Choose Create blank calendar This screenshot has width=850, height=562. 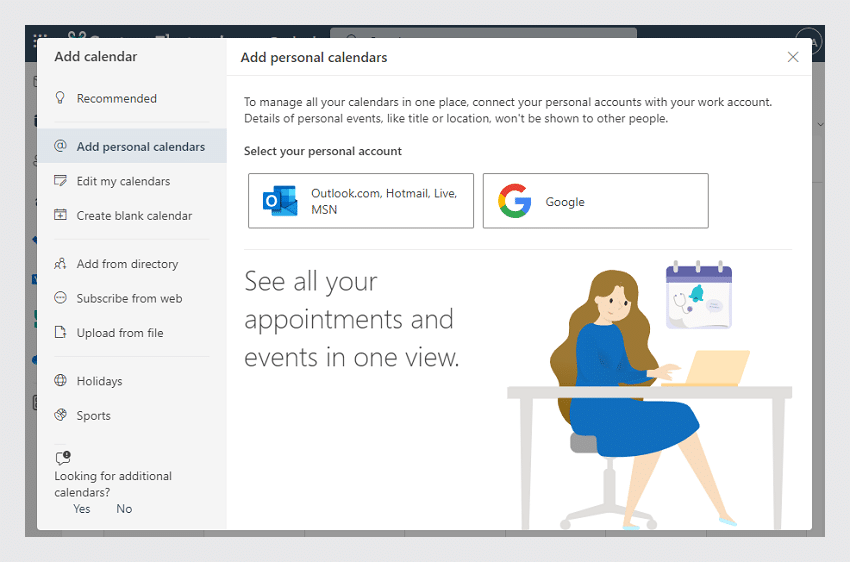[x=132, y=216]
